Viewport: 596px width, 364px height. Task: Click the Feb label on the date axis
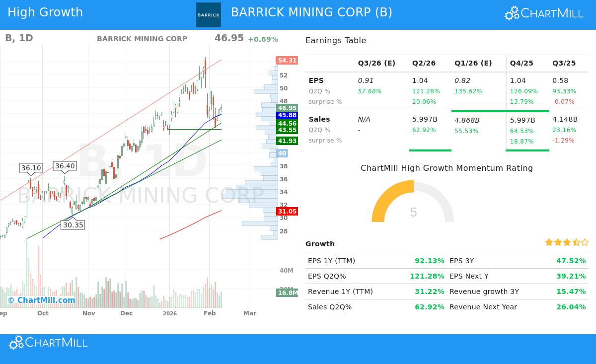pos(209,313)
